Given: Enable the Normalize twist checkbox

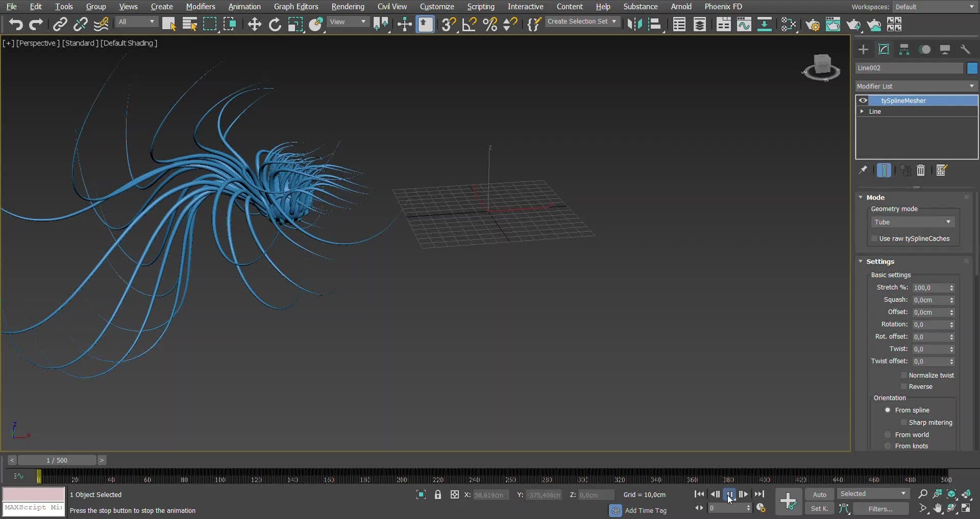Looking at the screenshot, I should (x=904, y=375).
